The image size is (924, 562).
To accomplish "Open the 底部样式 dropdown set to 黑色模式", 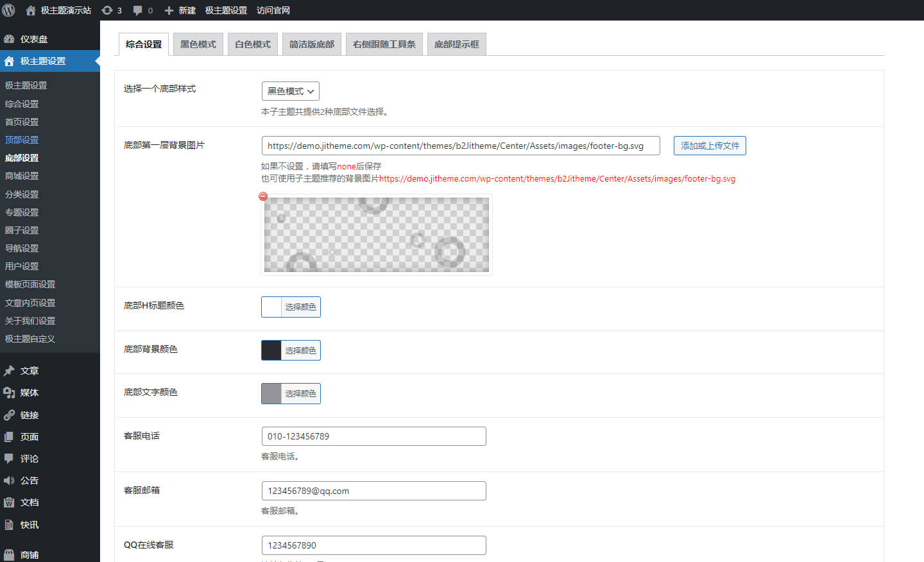I will pyautogui.click(x=290, y=91).
